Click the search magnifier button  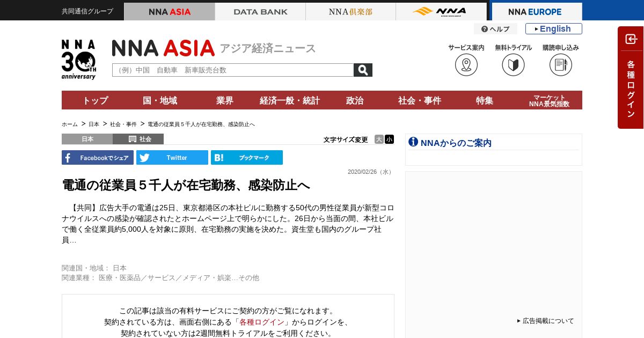pyautogui.click(x=363, y=70)
